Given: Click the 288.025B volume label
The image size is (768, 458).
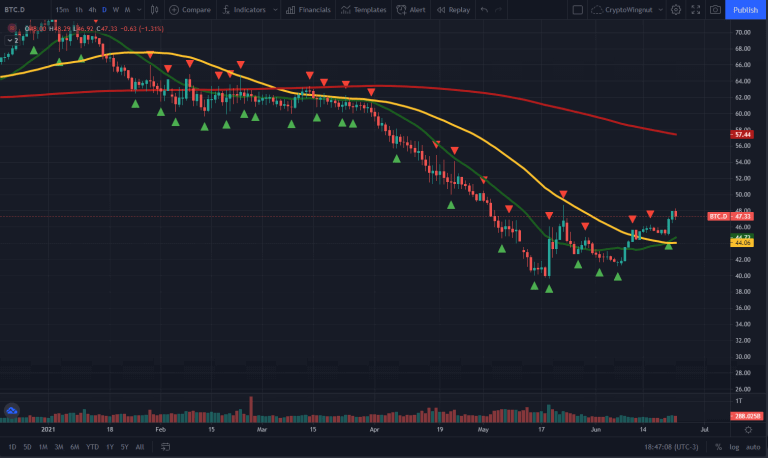Looking at the screenshot, I should tap(746, 416).
